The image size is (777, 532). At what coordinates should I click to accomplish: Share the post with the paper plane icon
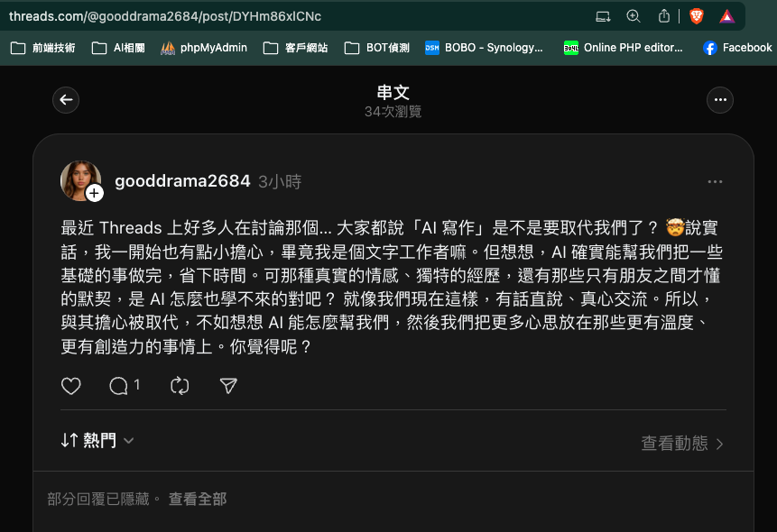click(x=228, y=386)
